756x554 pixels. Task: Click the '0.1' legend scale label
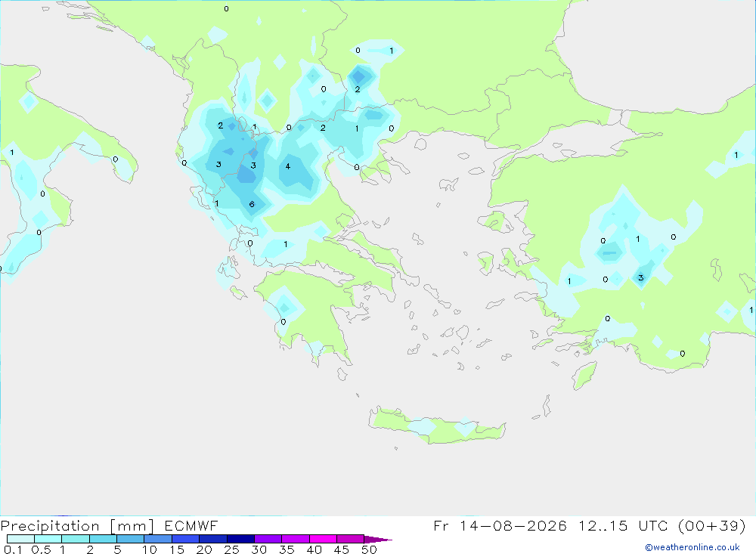13,549
